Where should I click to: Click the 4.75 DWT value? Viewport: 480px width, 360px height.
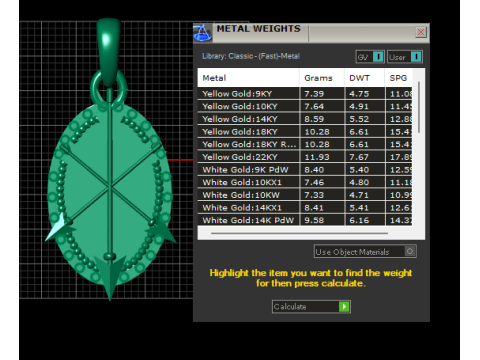click(x=359, y=94)
